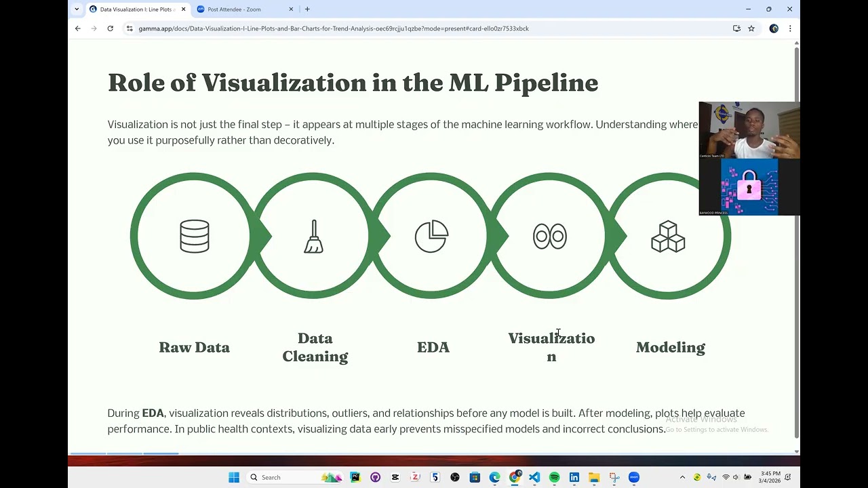Go back to the previous page
Image resolution: width=868 pixels, height=488 pixels.
point(78,28)
